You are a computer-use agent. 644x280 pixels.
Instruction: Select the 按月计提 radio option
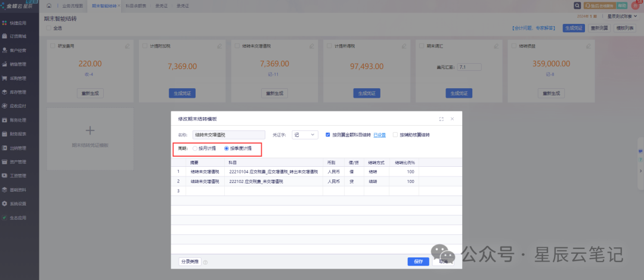pos(194,148)
